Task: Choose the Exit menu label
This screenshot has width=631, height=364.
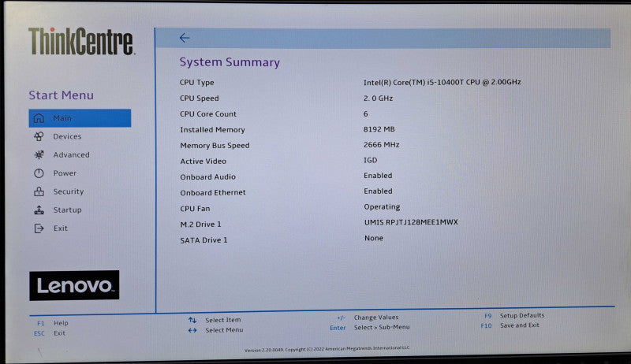Action: 61,228
